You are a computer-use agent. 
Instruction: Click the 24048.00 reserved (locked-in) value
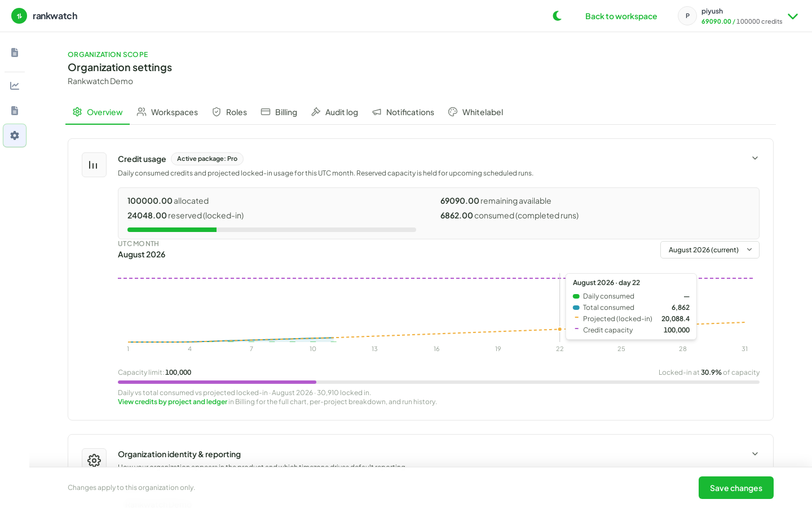click(147, 216)
